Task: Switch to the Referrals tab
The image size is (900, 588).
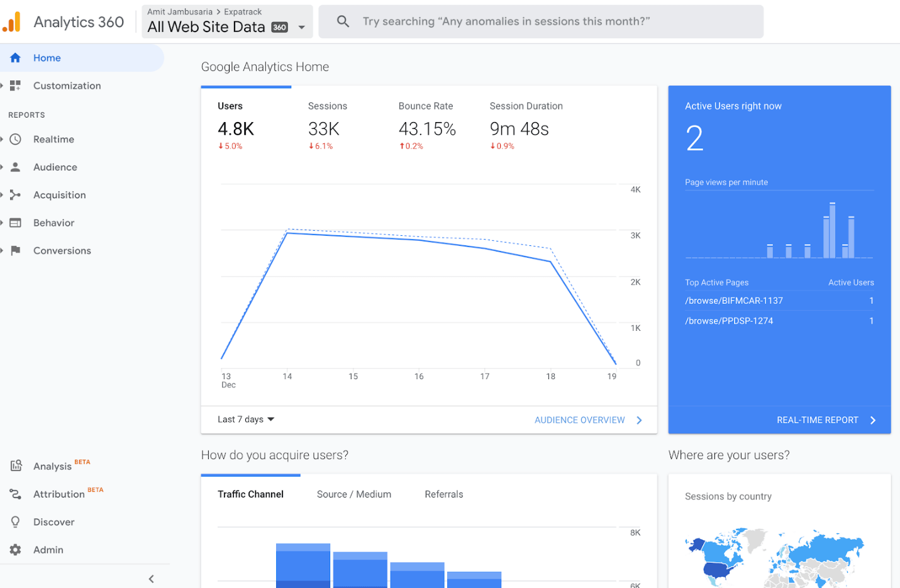Action: click(x=444, y=494)
